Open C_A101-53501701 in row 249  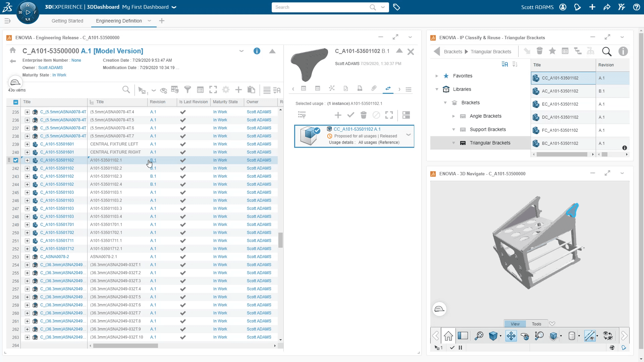point(57,225)
